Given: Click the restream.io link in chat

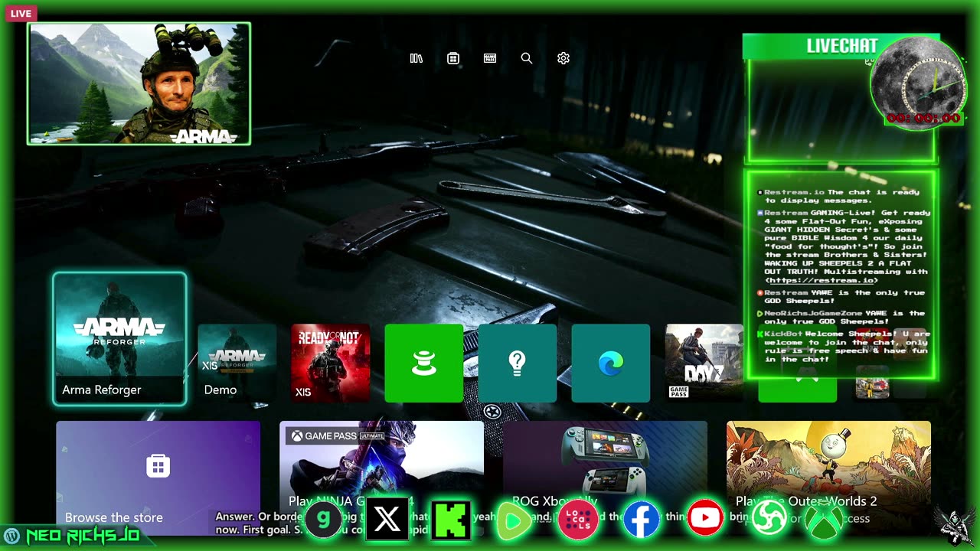Looking at the screenshot, I should 822,280.
